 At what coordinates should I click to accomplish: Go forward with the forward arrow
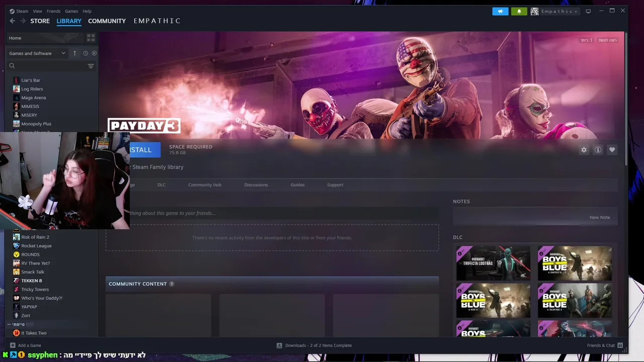click(23, 21)
